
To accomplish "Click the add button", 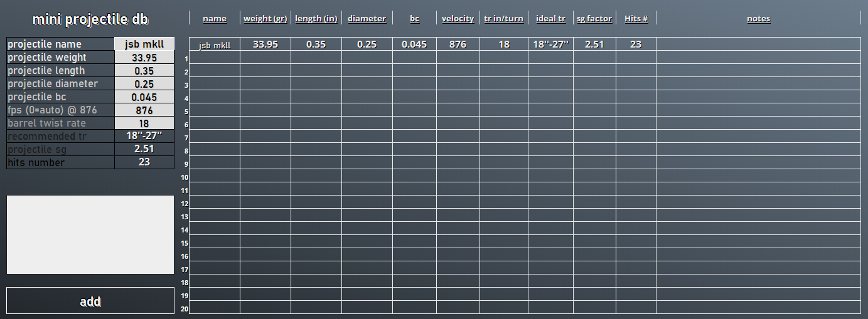I will coord(90,301).
